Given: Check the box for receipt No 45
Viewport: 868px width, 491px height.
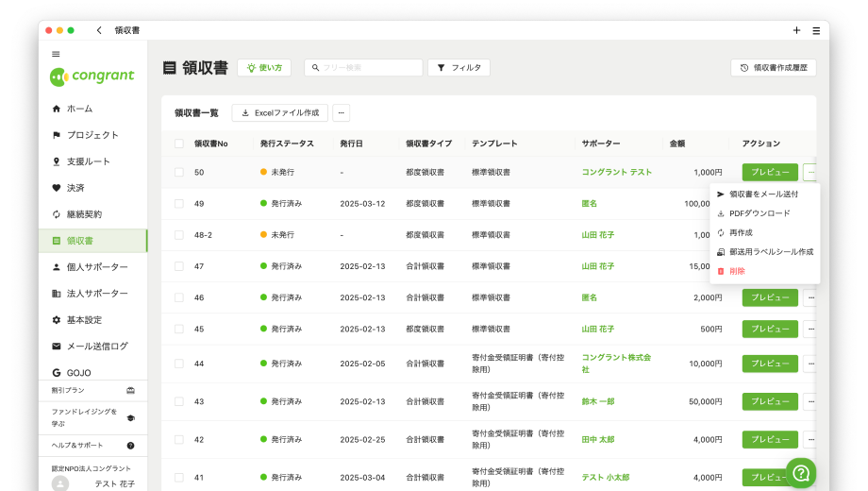Looking at the screenshot, I should [179, 330].
